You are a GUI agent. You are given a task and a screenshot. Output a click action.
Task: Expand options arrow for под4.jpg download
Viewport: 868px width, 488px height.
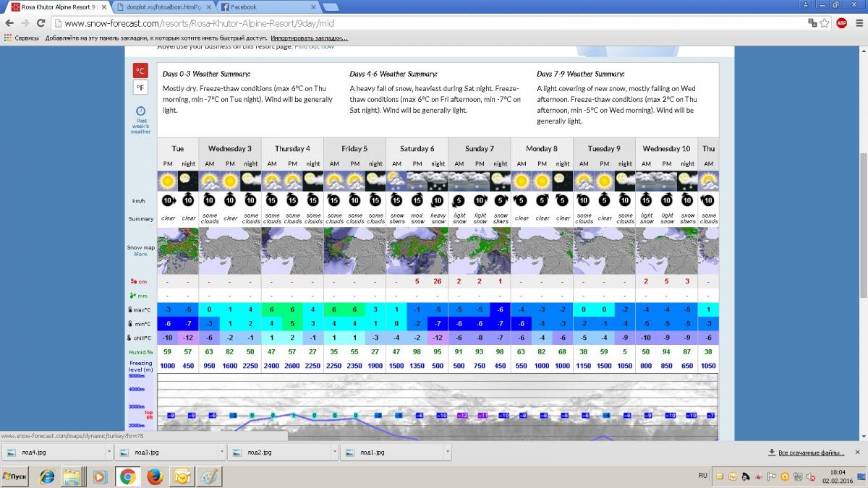pyautogui.click(x=109, y=453)
